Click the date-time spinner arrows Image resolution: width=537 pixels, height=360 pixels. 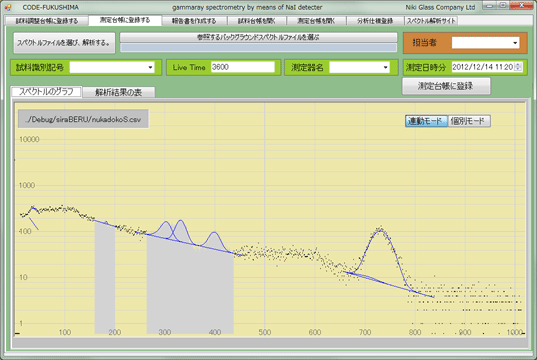518,67
